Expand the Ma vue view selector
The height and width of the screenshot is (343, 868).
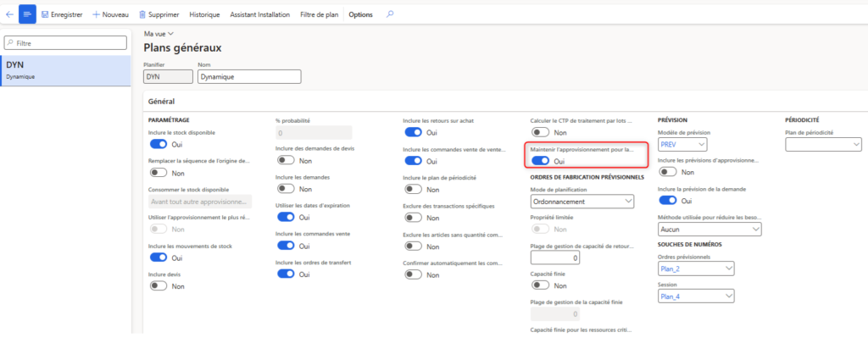tap(159, 34)
